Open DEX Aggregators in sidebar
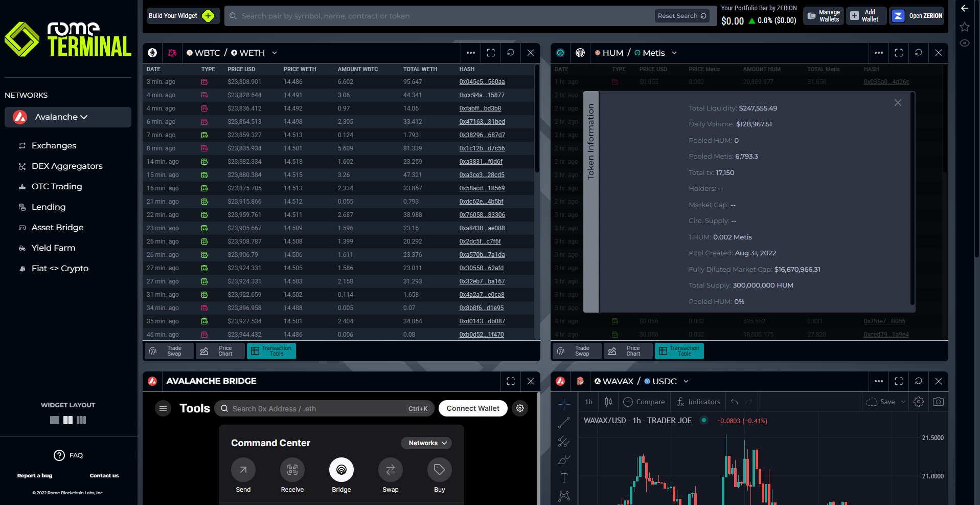The width and height of the screenshot is (980, 505). 60,166
